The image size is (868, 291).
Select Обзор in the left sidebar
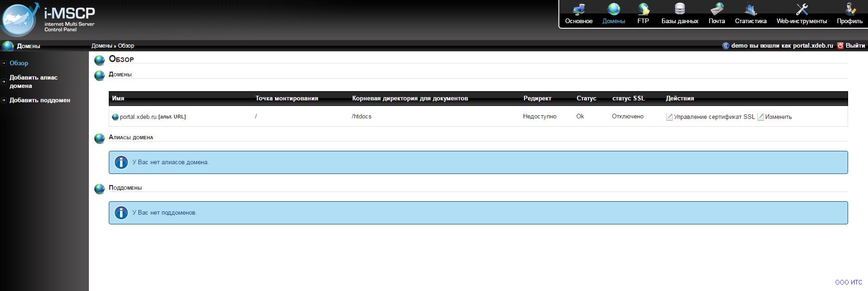19,63
